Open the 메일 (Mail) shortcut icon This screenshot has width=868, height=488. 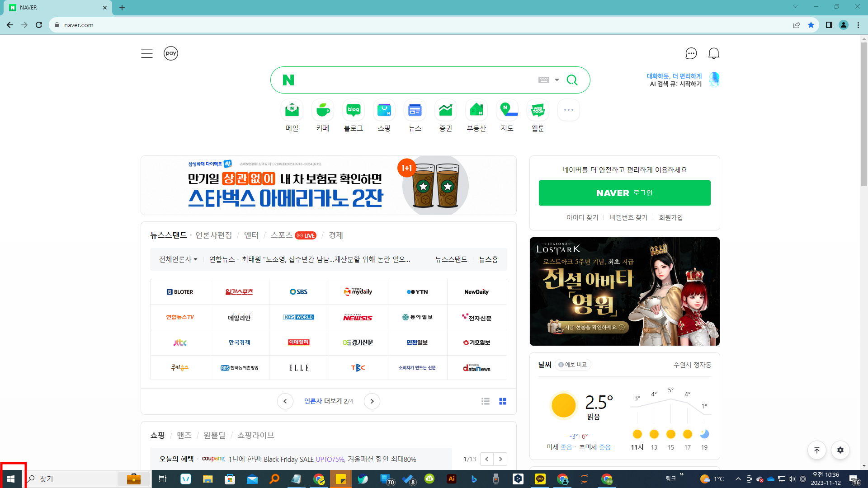pyautogui.click(x=292, y=110)
